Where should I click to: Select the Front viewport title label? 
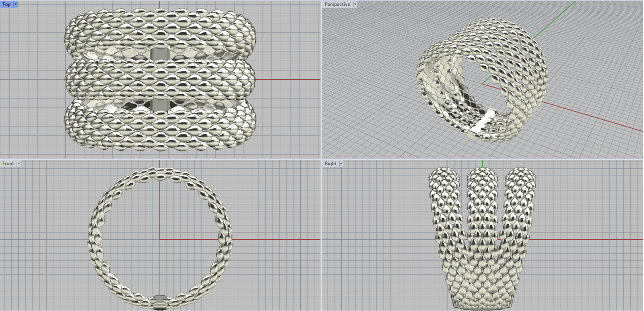pos(8,163)
